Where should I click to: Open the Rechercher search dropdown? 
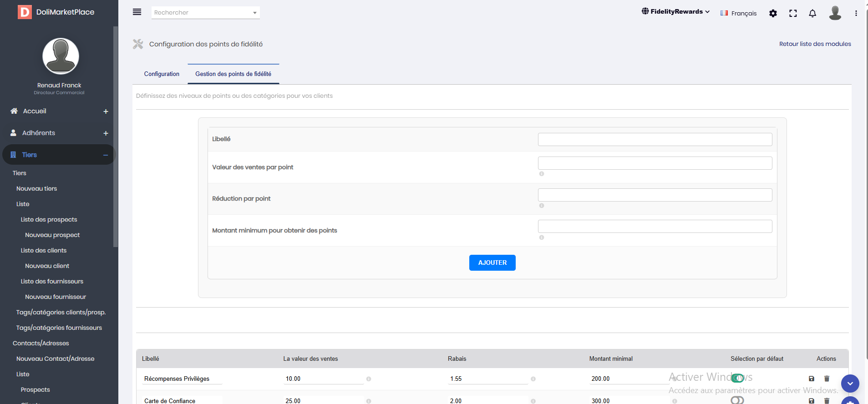[x=205, y=13]
